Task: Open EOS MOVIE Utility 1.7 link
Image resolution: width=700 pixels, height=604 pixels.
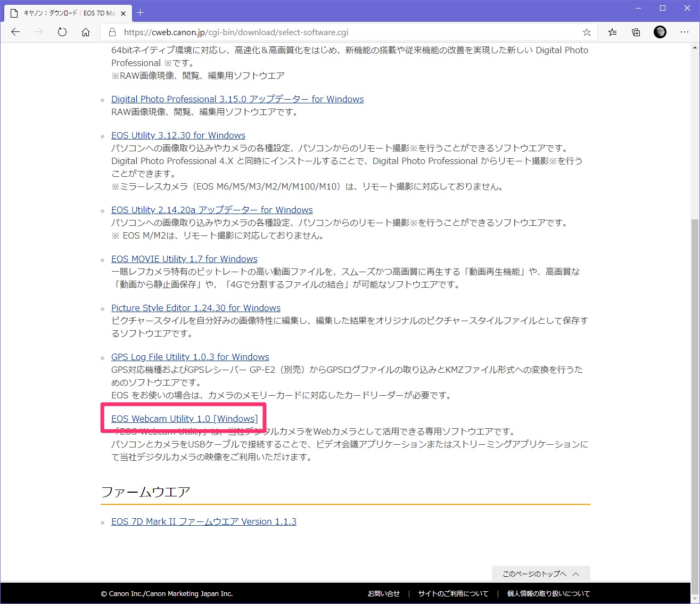Action: (184, 259)
